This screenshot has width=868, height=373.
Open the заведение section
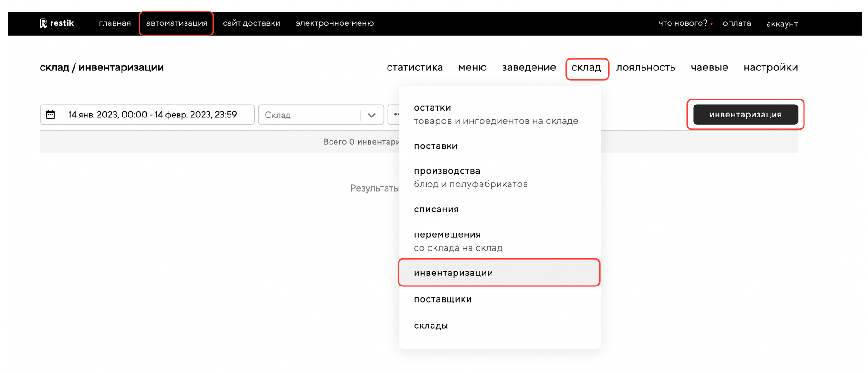528,68
